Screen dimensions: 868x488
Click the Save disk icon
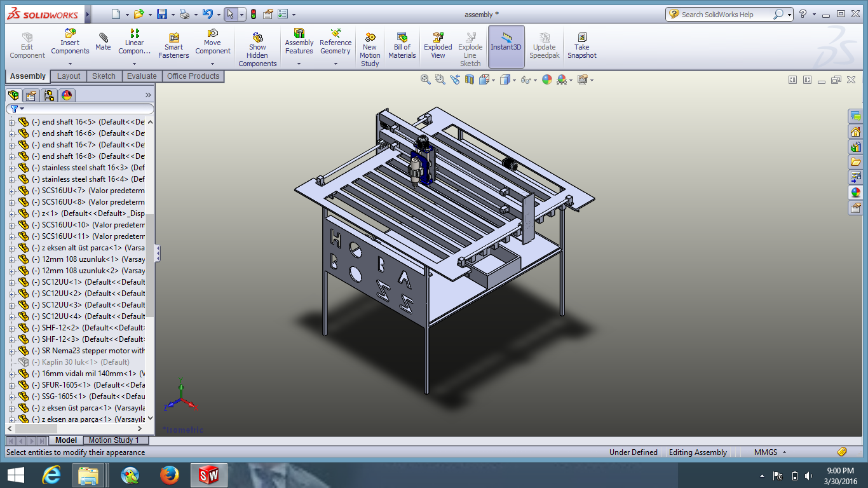162,14
